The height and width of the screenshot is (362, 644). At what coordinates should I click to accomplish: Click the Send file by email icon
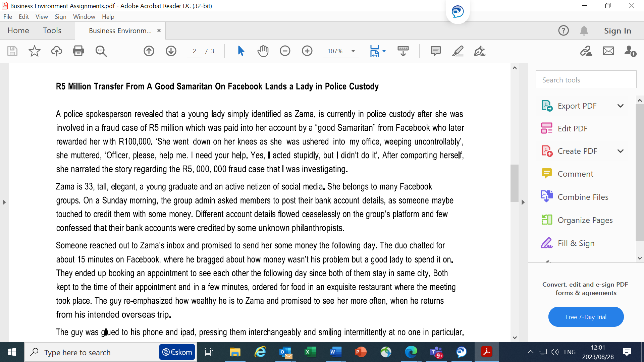pos(608,51)
